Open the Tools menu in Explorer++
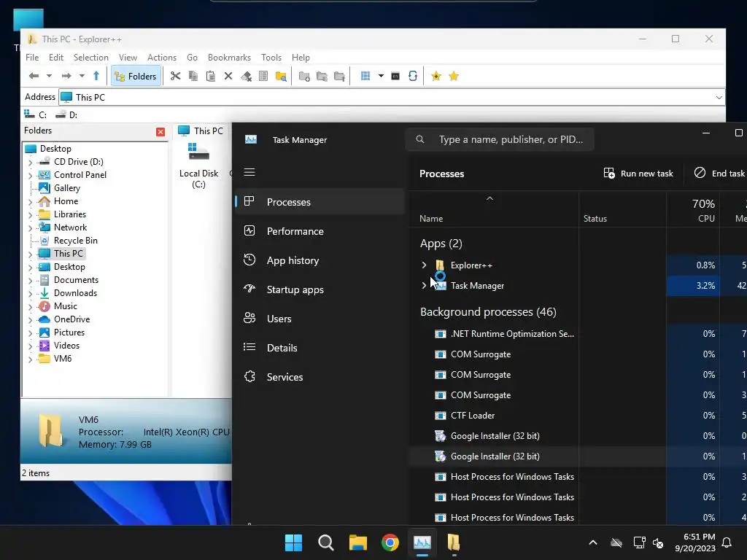 pos(271,57)
